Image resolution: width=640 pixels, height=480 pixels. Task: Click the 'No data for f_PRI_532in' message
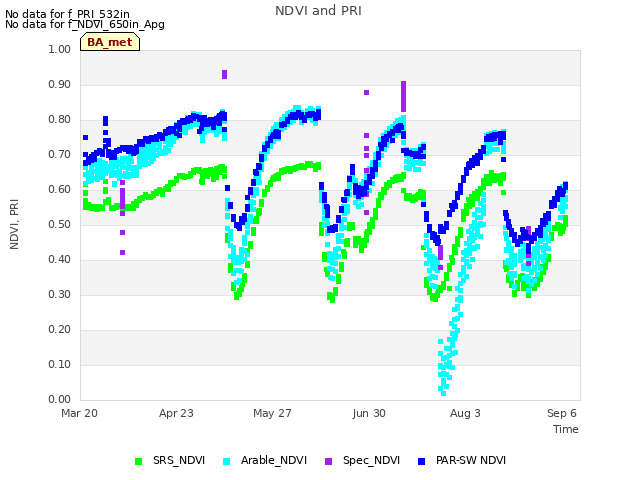pyautogui.click(x=67, y=14)
